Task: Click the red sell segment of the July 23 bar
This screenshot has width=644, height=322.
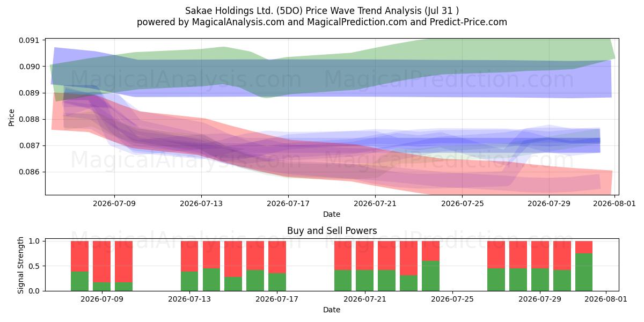Action: pos(408,258)
